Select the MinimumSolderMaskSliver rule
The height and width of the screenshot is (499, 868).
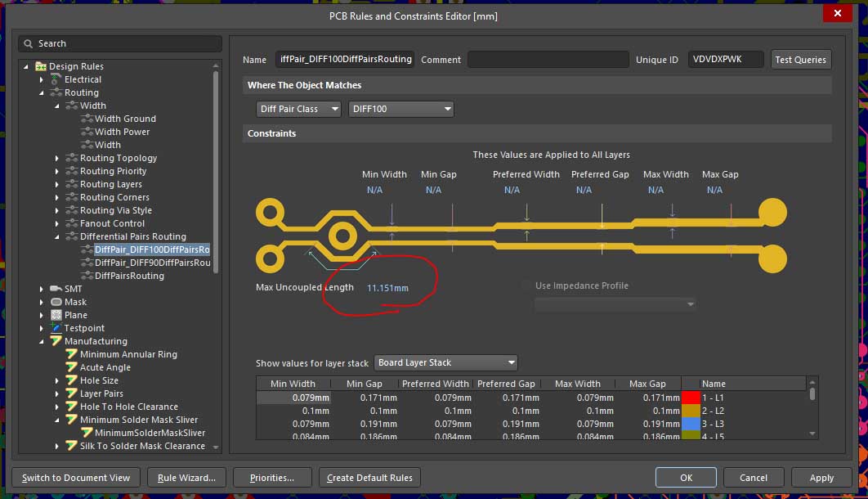coord(149,433)
